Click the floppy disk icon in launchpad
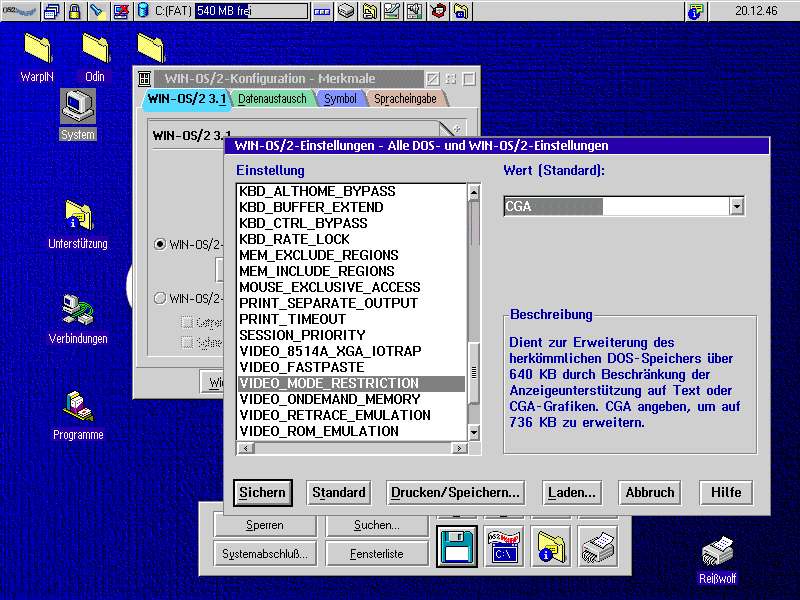Viewport: 800px width, 600px height. (x=457, y=546)
